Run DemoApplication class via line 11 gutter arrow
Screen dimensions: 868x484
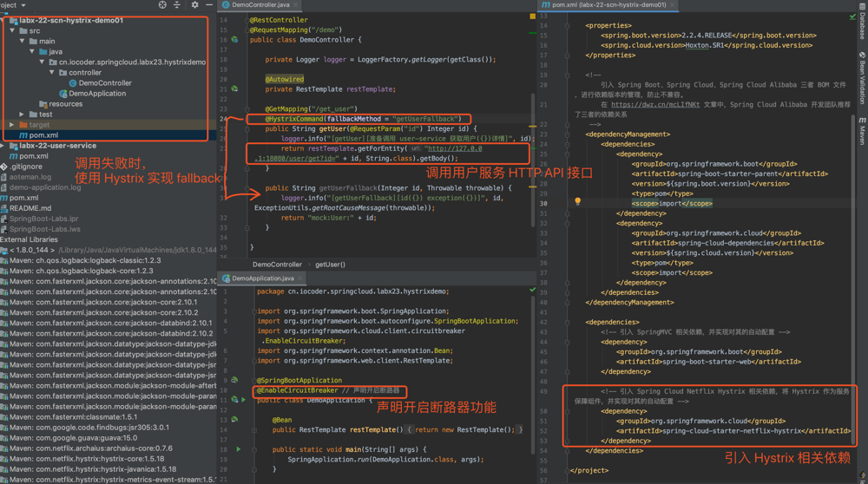(243, 399)
